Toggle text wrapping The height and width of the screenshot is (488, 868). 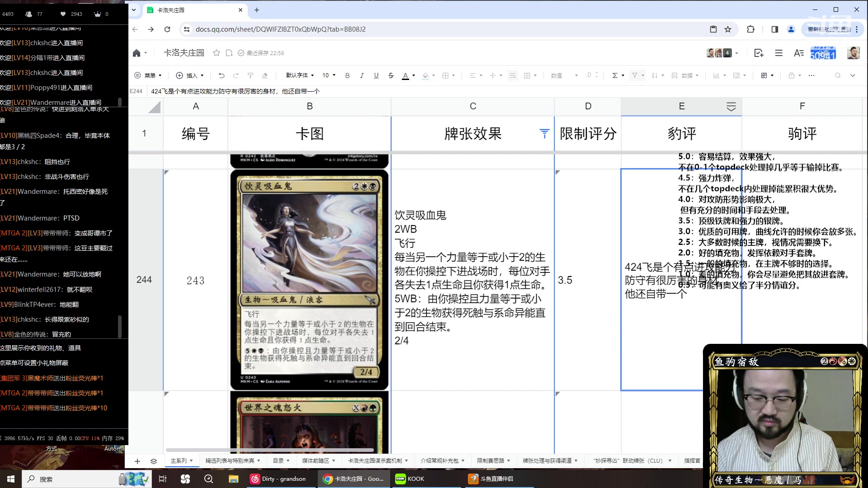click(512, 75)
